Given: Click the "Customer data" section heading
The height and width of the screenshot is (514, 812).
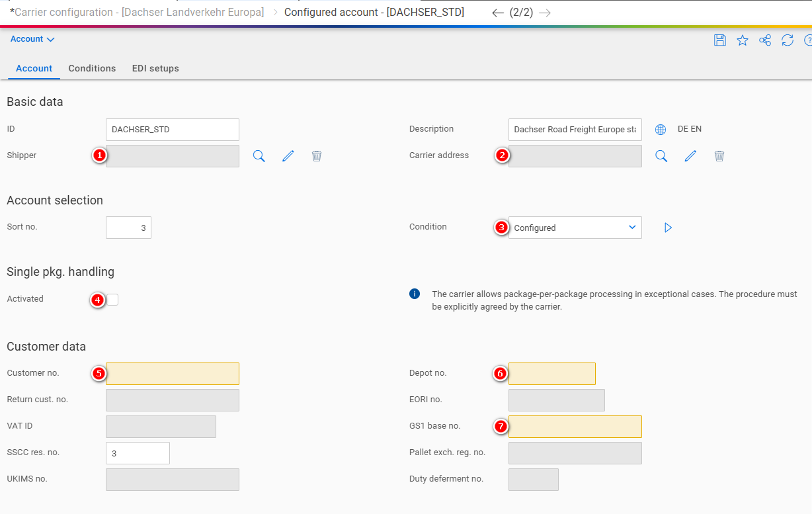Looking at the screenshot, I should pyautogui.click(x=46, y=347).
